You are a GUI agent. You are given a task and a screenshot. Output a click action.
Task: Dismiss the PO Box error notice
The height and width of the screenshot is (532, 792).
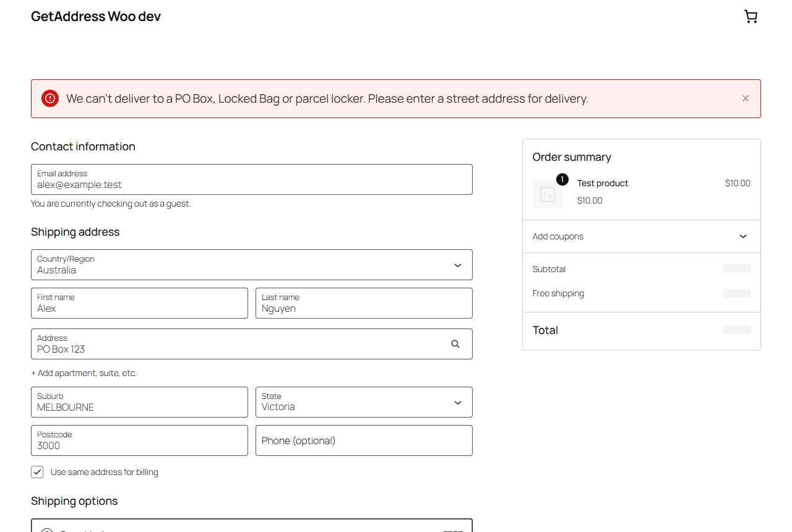(x=746, y=98)
